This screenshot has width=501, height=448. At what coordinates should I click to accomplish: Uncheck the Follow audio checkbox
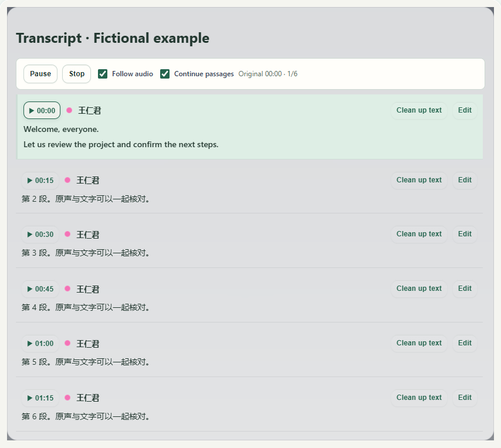pos(103,74)
